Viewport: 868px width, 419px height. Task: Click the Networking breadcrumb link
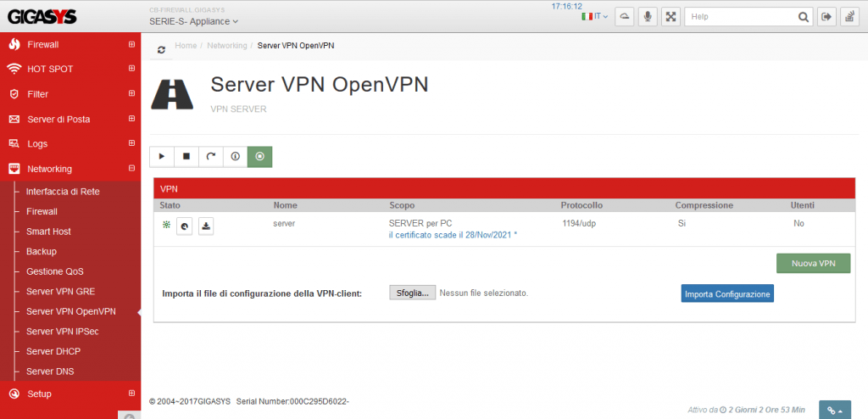(x=227, y=46)
